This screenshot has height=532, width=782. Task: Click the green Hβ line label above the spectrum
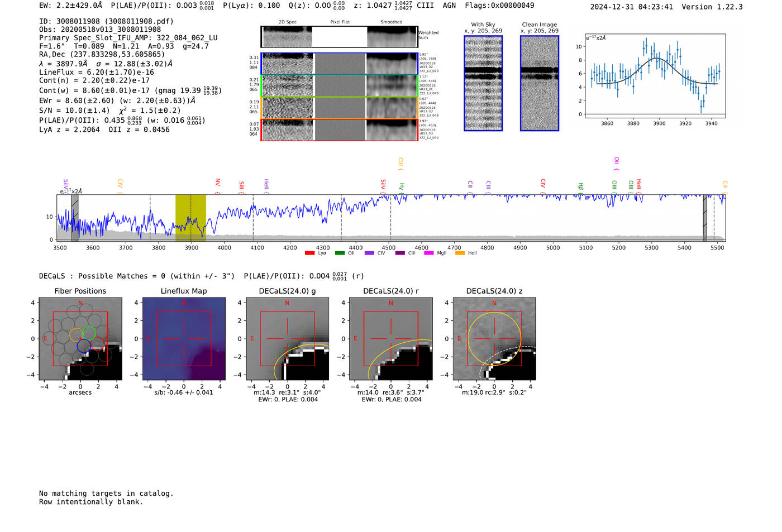581,187
